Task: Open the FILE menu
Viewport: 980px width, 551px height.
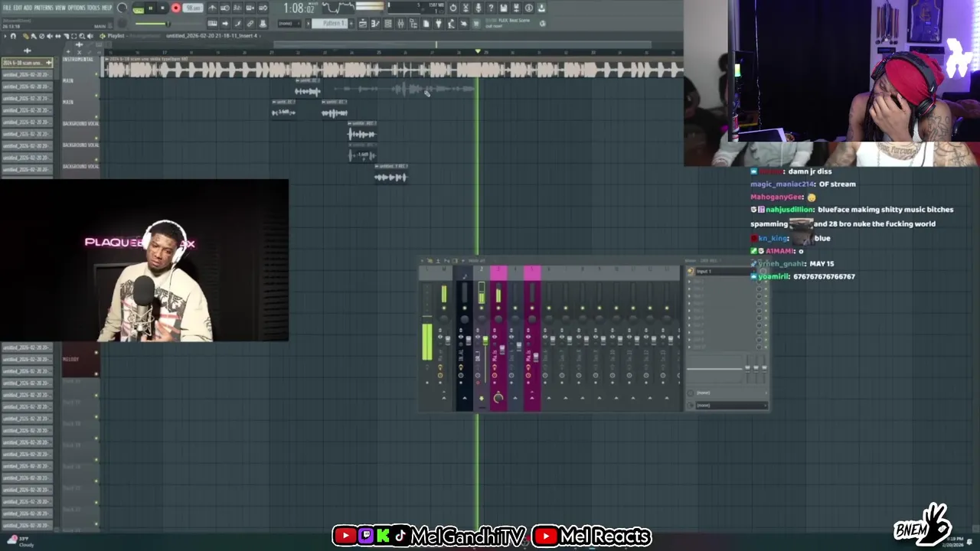Action: [7, 8]
